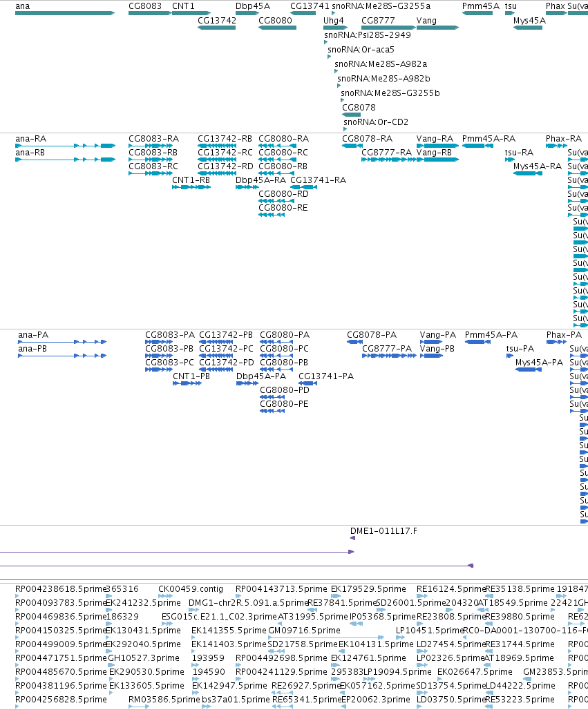Click the CG8078-RA transcript
Screen dimensions: 588x710
point(352,146)
